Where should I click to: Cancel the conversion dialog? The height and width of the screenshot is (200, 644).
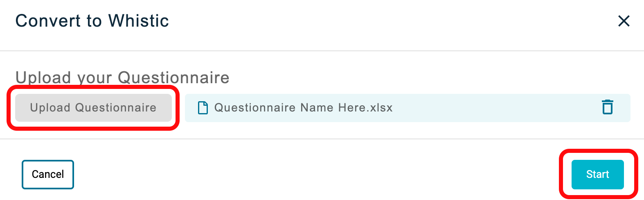[x=48, y=175]
